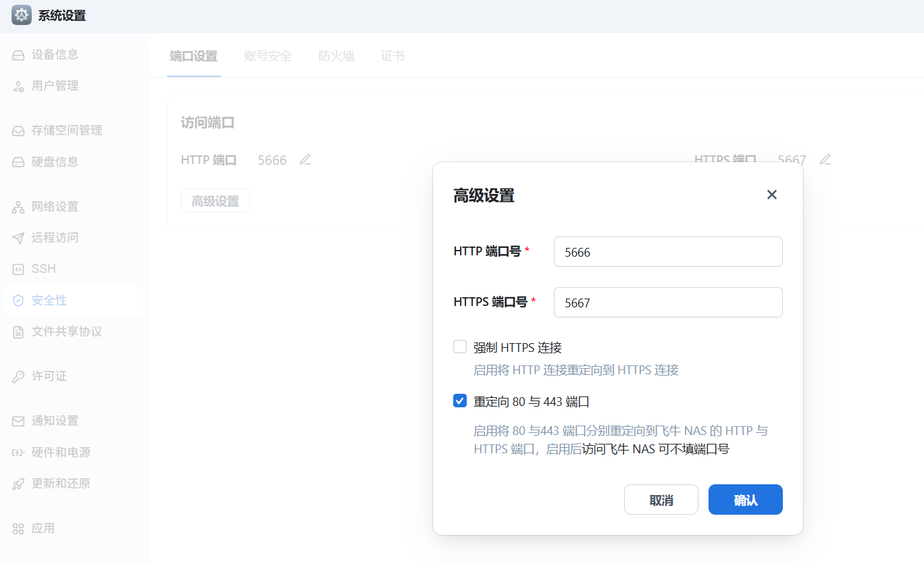Close the 高级设置 dialog with X
Screen dimensions: 924x564
point(772,195)
